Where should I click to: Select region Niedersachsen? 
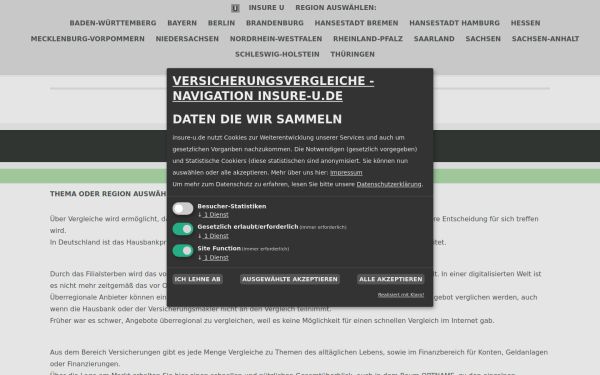coord(187,39)
